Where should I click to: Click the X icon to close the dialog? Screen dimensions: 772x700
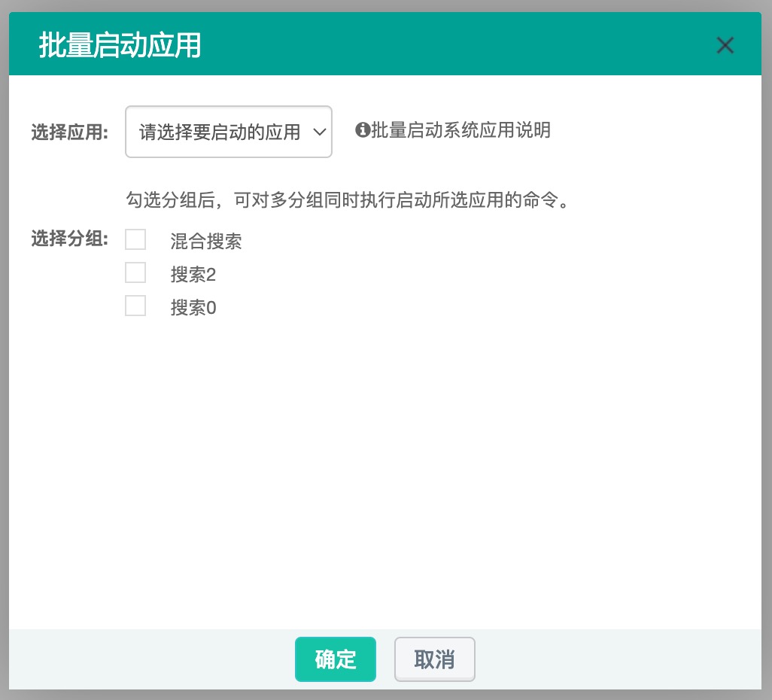click(x=725, y=45)
